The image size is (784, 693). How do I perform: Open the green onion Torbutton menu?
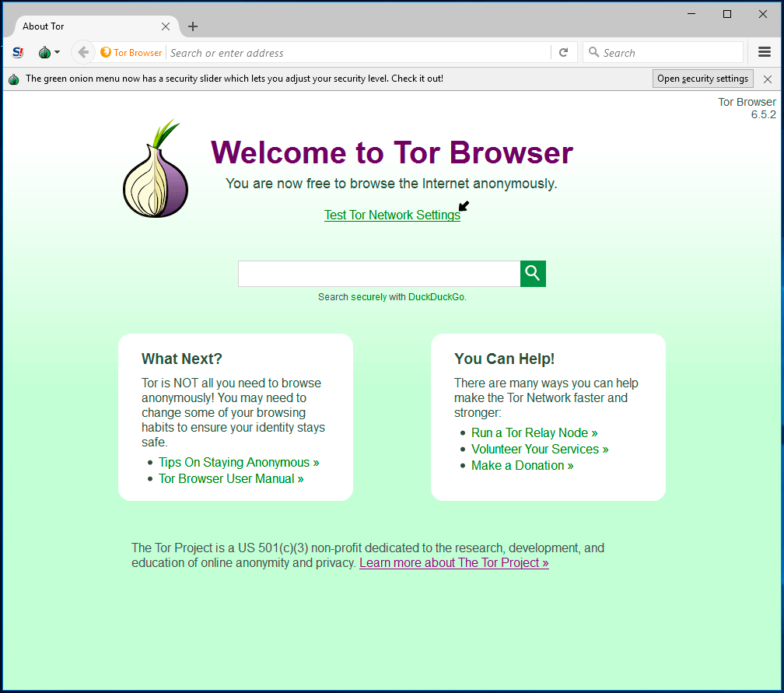coord(49,52)
